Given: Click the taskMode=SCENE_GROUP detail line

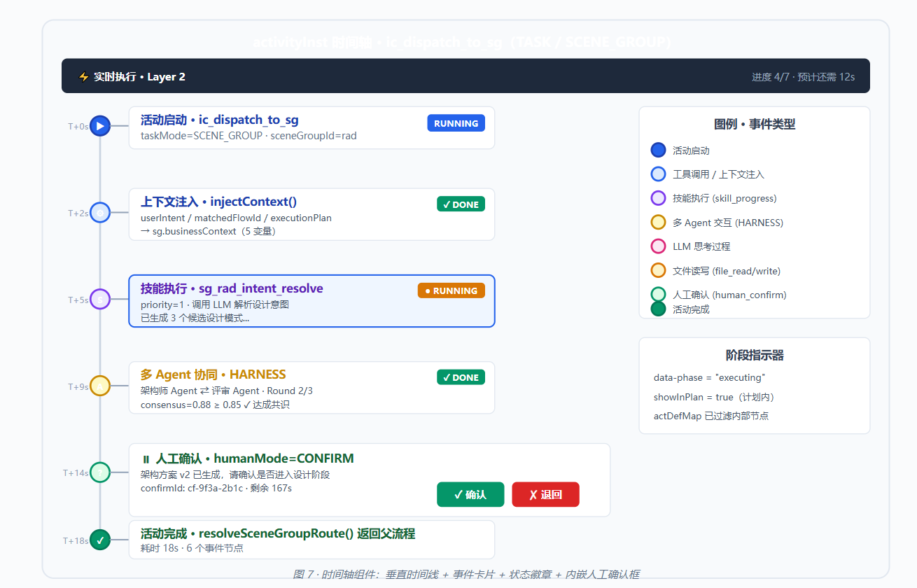Looking at the screenshot, I should [x=248, y=136].
